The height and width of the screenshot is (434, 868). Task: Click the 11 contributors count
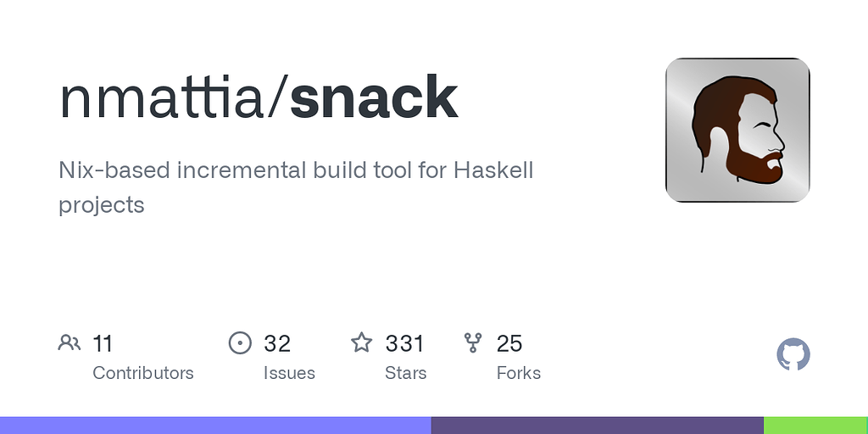[103, 343]
